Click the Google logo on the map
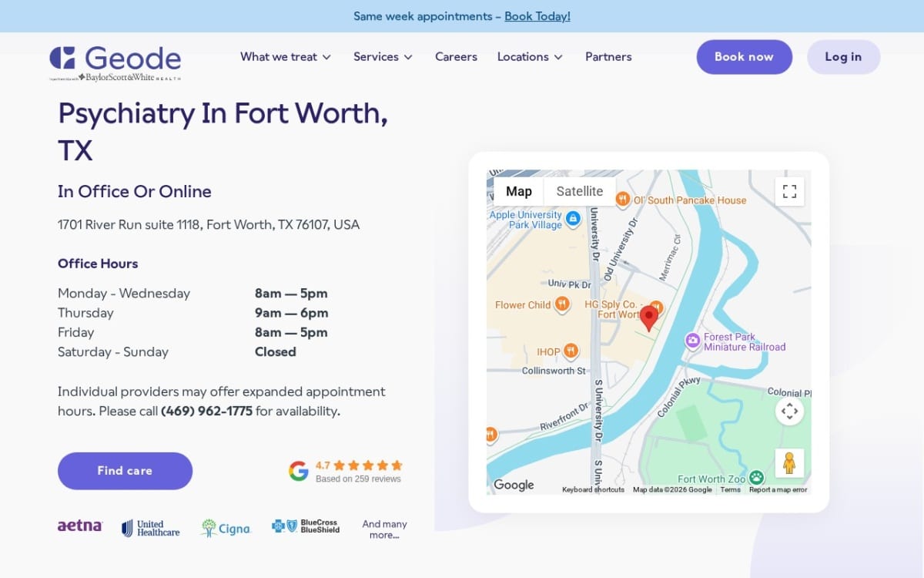Image resolution: width=924 pixels, height=578 pixels. 514,485
